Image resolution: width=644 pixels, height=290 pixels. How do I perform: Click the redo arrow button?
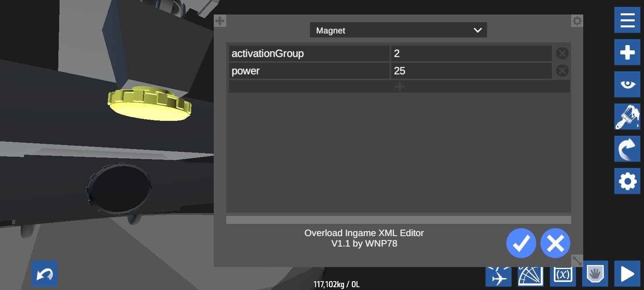coord(627,149)
